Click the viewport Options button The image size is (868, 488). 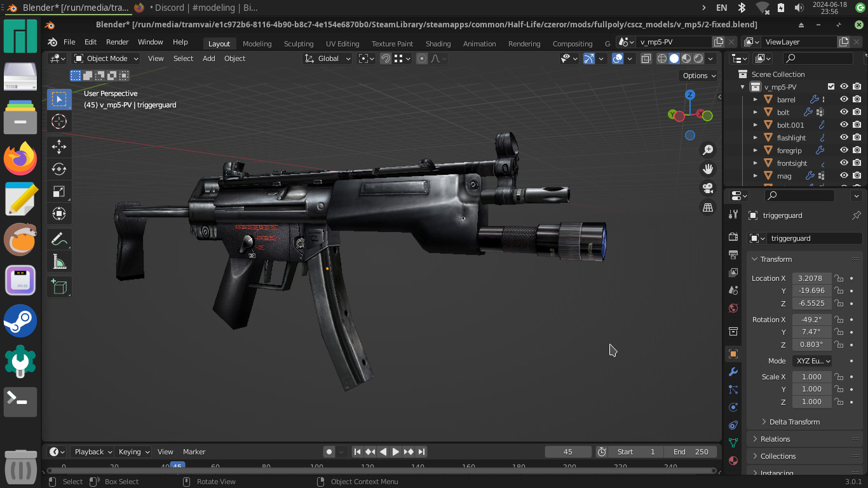point(698,76)
